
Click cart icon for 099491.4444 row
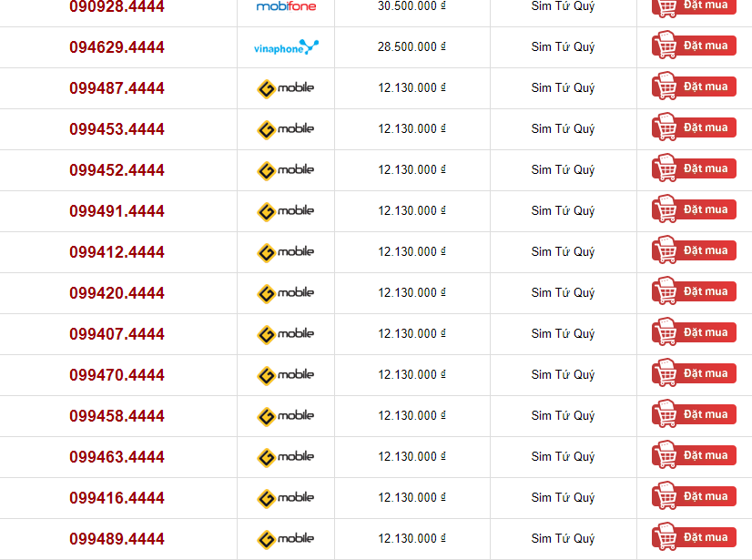(666, 209)
